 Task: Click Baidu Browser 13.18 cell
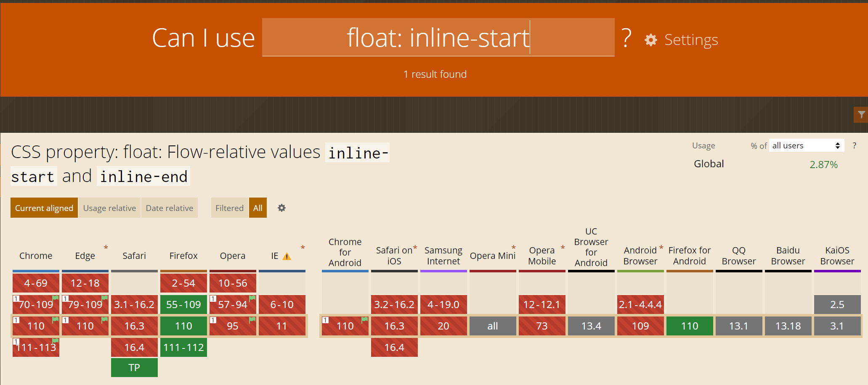tap(788, 326)
